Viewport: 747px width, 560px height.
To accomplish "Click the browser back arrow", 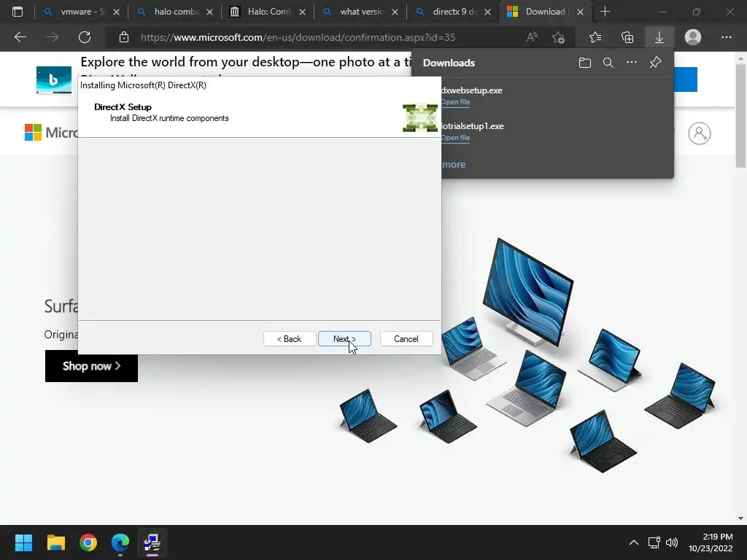I will tap(20, 37).
